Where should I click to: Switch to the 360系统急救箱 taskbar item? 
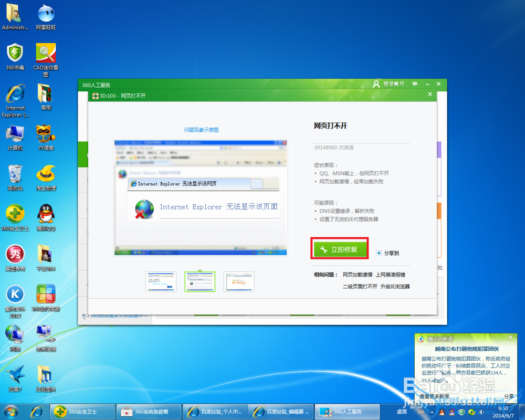coord(149,412)
